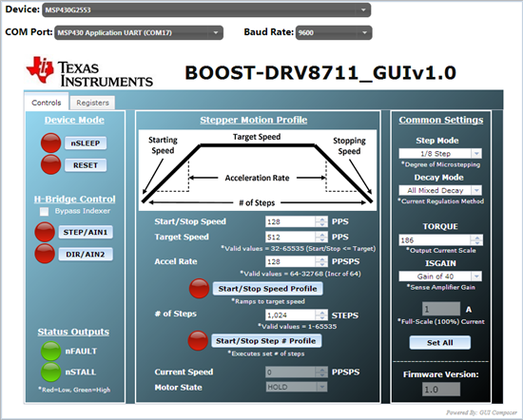Click the green nSTALL status indicator
This screenshot has width=523, height=420.
[50, 372]
